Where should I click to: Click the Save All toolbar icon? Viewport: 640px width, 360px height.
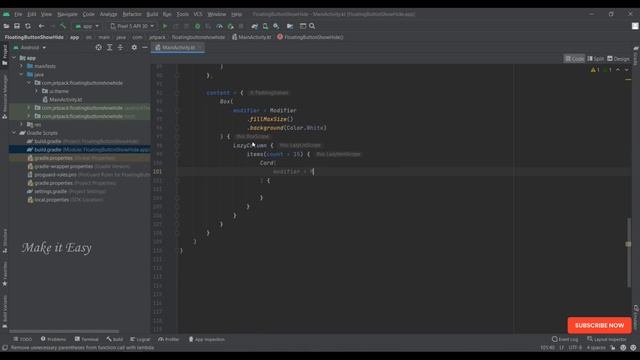pos(17,26)
